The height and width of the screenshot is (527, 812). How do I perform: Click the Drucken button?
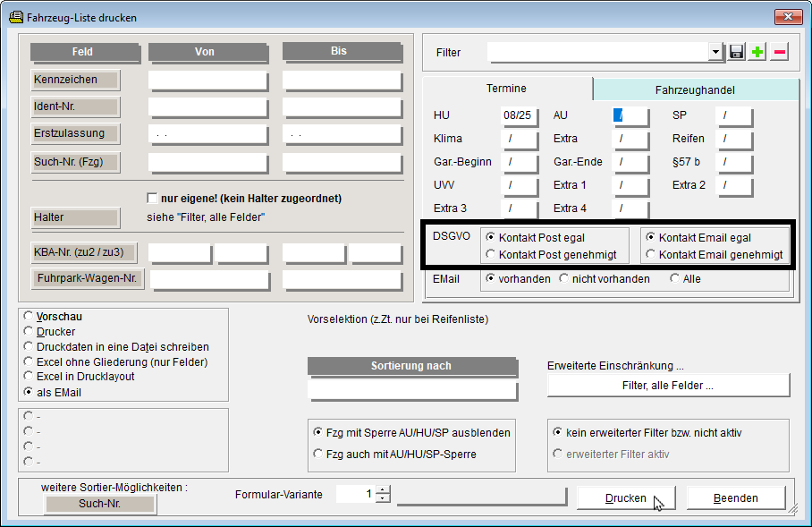tap(626, 498)
